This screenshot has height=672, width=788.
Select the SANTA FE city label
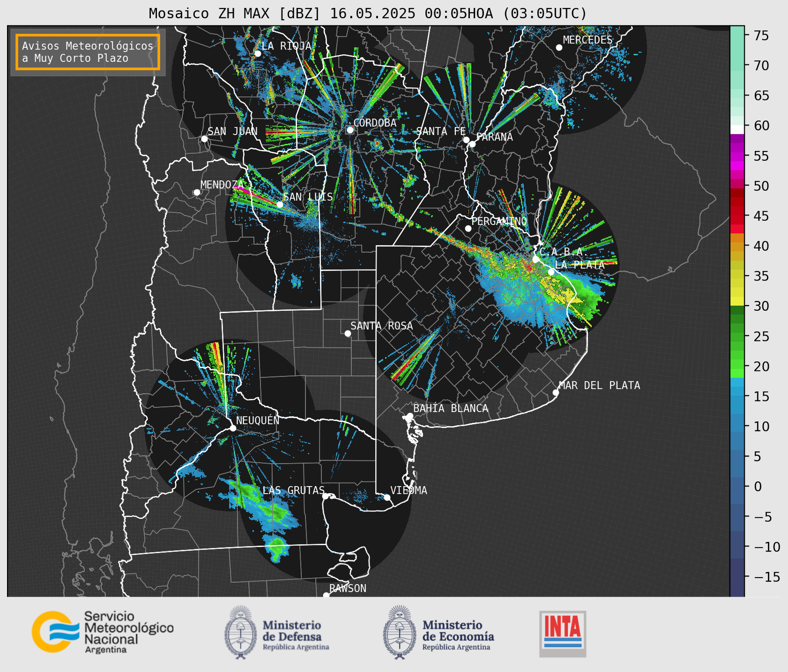(x=441, y=131)
